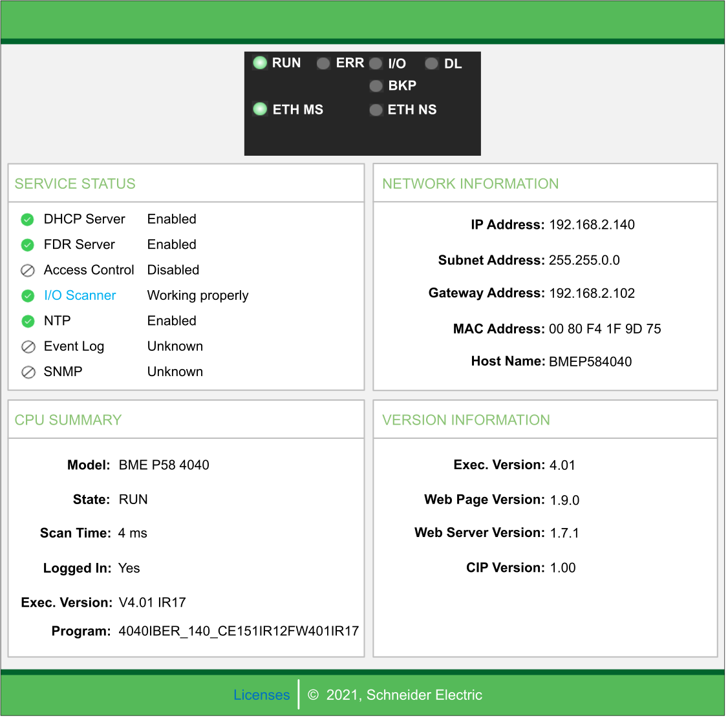
Task: Click the CPU SUMMARY panel header
Action: pos(68,420)
